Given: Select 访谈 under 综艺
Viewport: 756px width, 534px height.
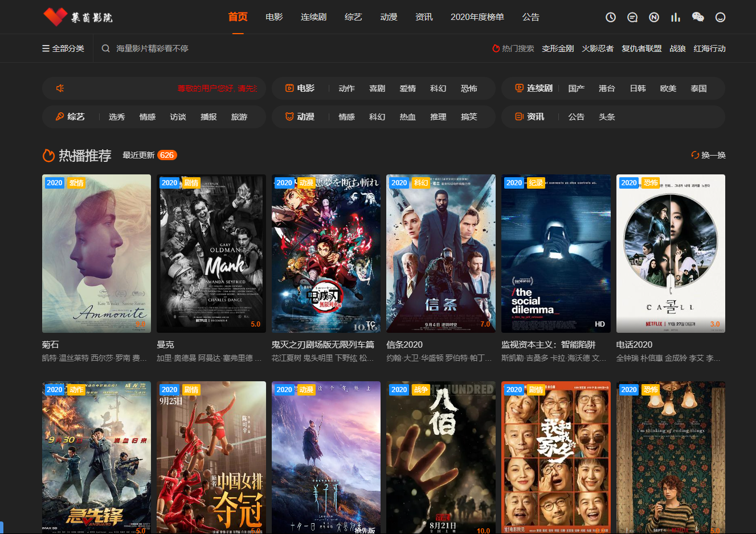Looking at the screenshot, I should (x=178, y=117).
